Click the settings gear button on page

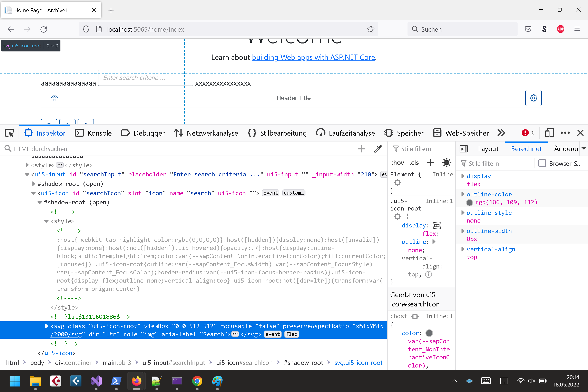533,98
